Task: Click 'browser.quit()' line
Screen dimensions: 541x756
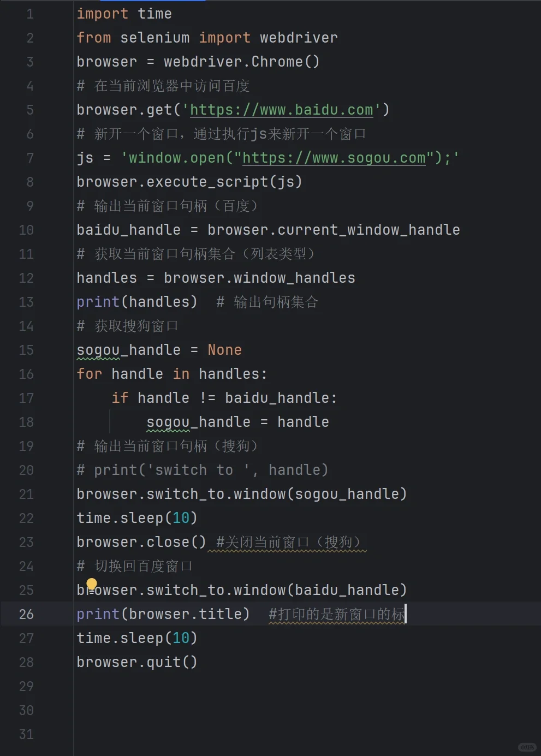Action: [137, 662]
